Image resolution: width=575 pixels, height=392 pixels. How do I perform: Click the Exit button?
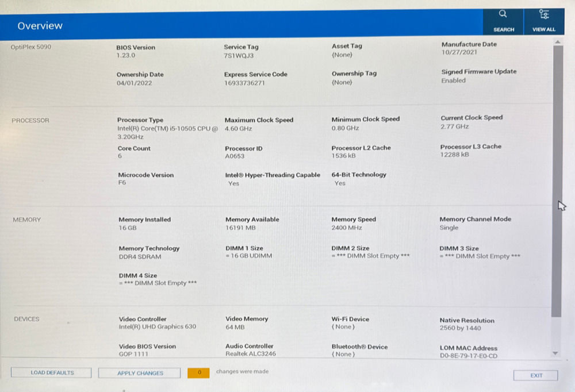click(535, 375)
